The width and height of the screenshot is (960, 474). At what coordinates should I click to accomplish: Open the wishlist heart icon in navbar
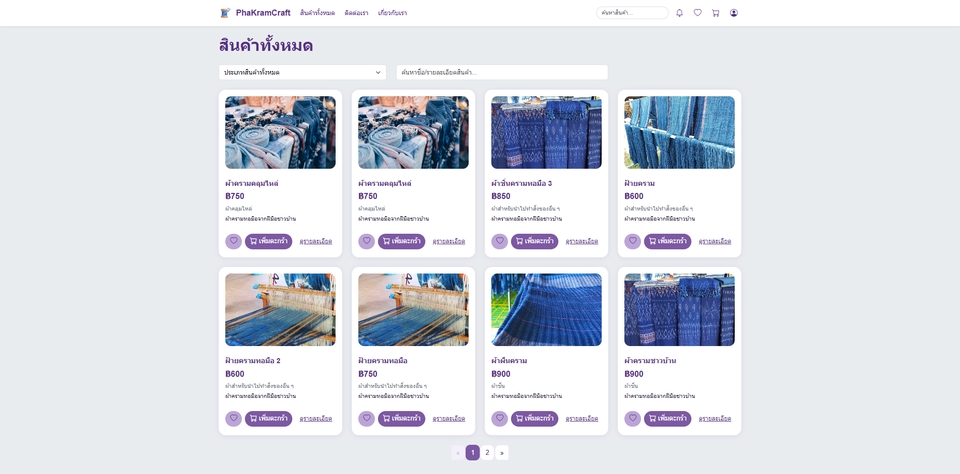pyautogui.click(x=698, y=13)
